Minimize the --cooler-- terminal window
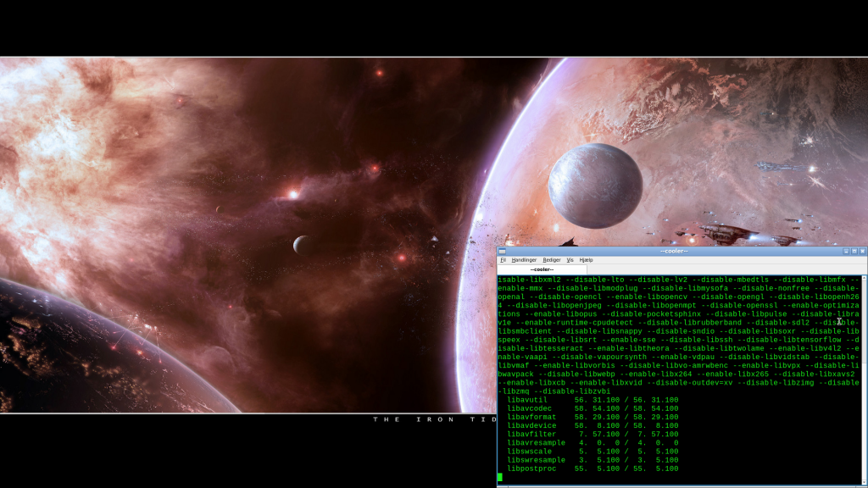The height and width of the screenshot is (488, 868). pyautogui.click(x=845, y=251)
